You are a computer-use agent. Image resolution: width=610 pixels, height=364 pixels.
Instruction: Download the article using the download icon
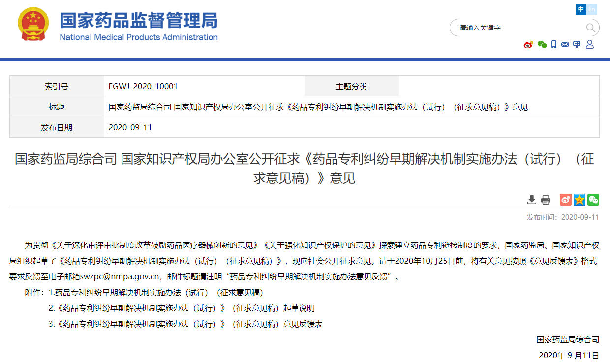point(532,200)
